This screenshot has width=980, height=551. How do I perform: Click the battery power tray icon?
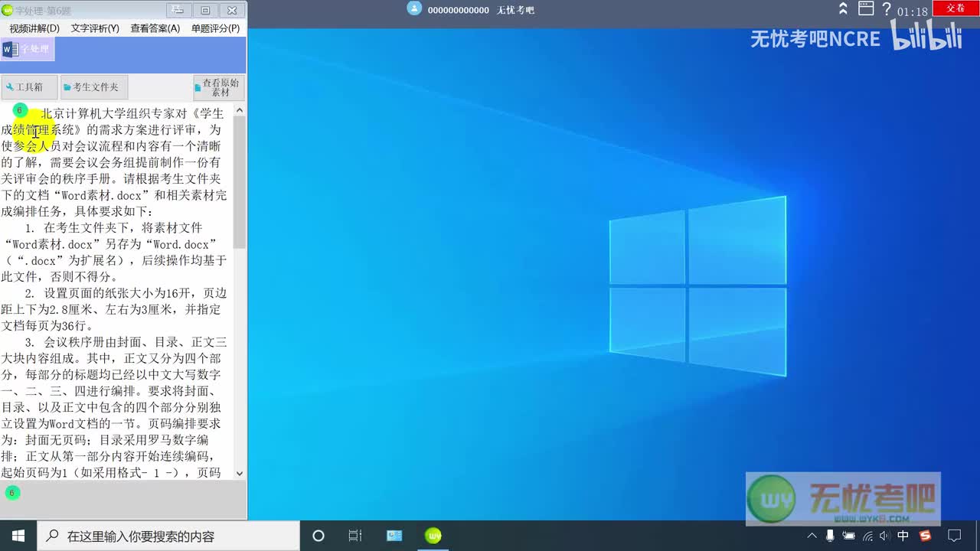[x=849, y=536]
